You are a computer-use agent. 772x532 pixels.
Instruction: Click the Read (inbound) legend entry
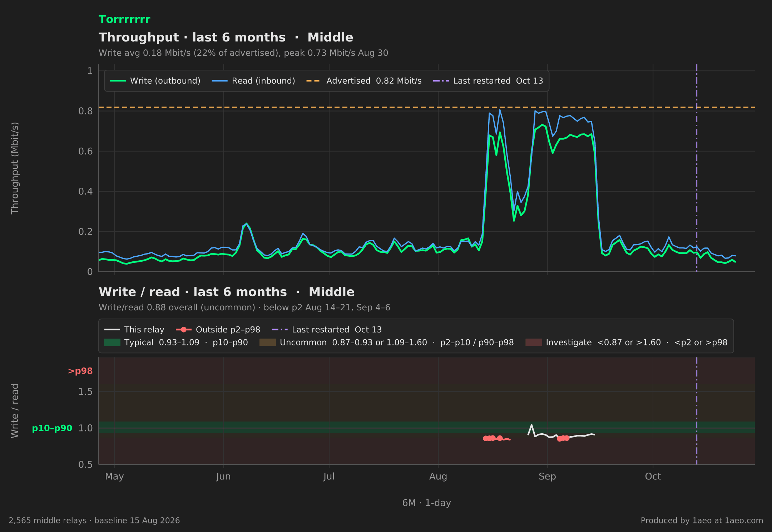253,81
